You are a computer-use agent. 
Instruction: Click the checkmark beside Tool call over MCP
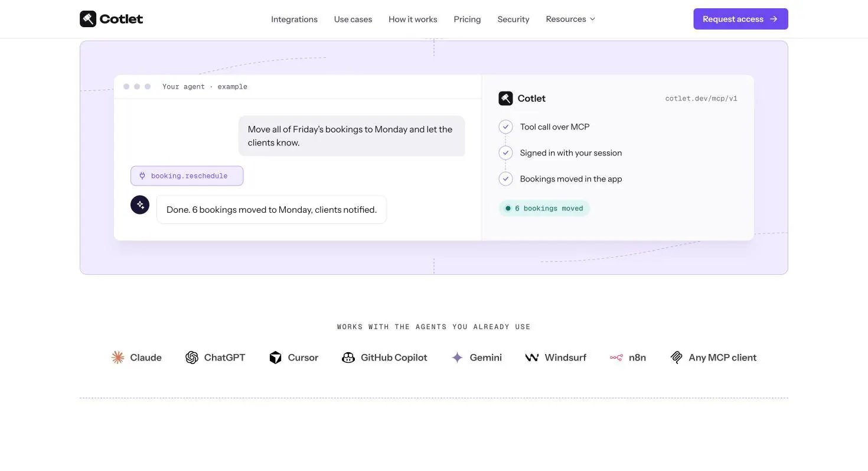coord(505,127)
